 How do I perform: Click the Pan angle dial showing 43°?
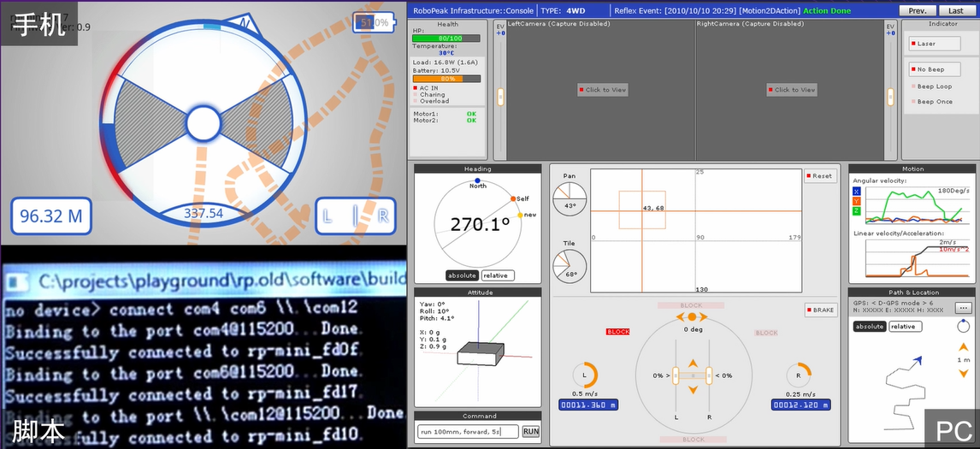point(570,199)
